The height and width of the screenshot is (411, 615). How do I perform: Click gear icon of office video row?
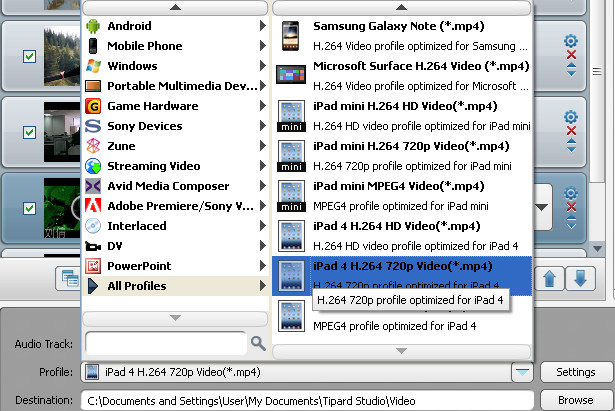pos(571,117)
